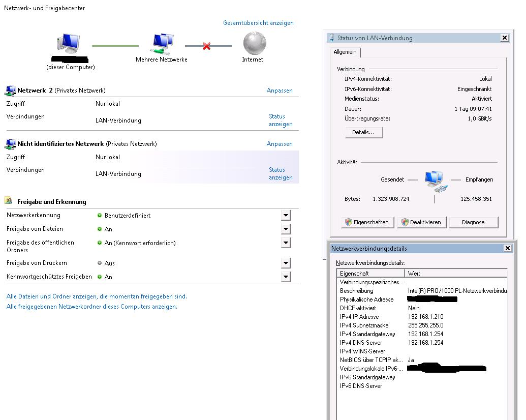Click the Mehrere Netzwerke icon

click(x=162, y=44)
